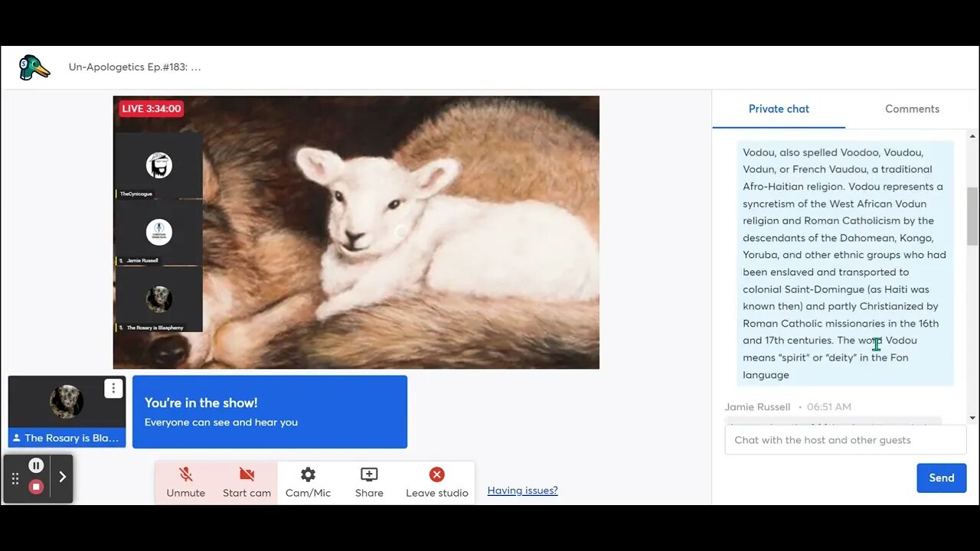Screen dimensions: 980x551
Task: Click the Jamie Russell chat sender name
Action: (x=757, y=407)
